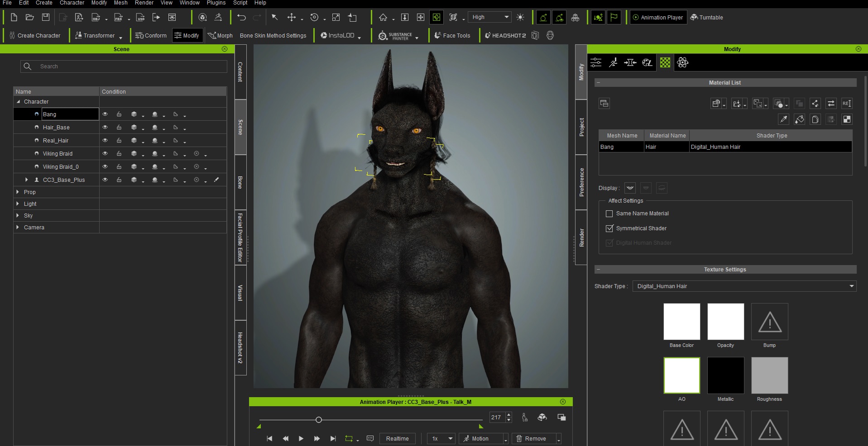Viewport: 868px width, 446px height.
Task: Open the Shader Type dropdown
Action: tap(744, 286)
